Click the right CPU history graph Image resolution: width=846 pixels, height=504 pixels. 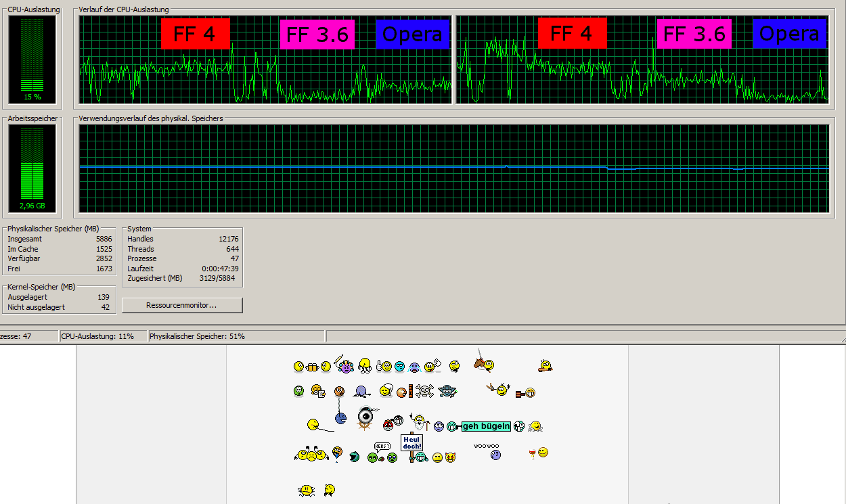tap(642, 60)
